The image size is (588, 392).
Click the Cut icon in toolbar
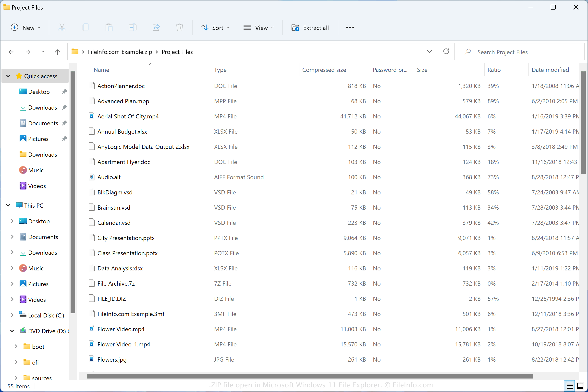pyautogui.click(x=61, y=27)
